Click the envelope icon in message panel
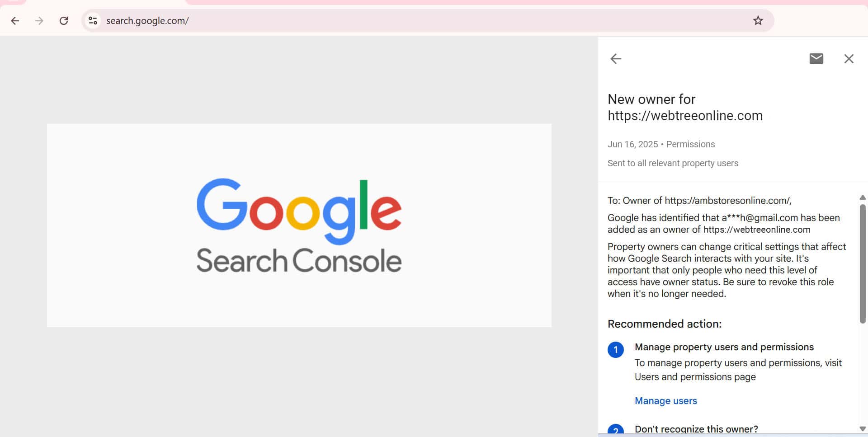 816,59
